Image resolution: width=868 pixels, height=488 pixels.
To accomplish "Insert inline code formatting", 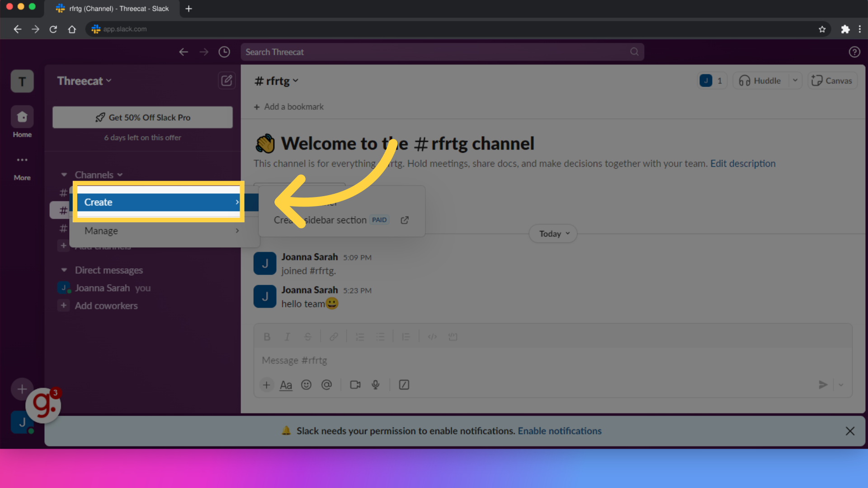I will point(432,337).
